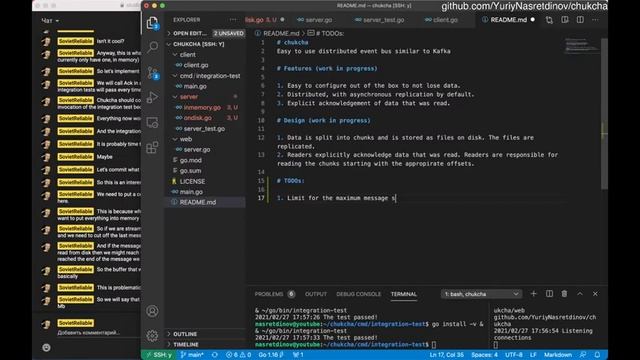Change the UTF-8 encoding setting

coord(514,355)
